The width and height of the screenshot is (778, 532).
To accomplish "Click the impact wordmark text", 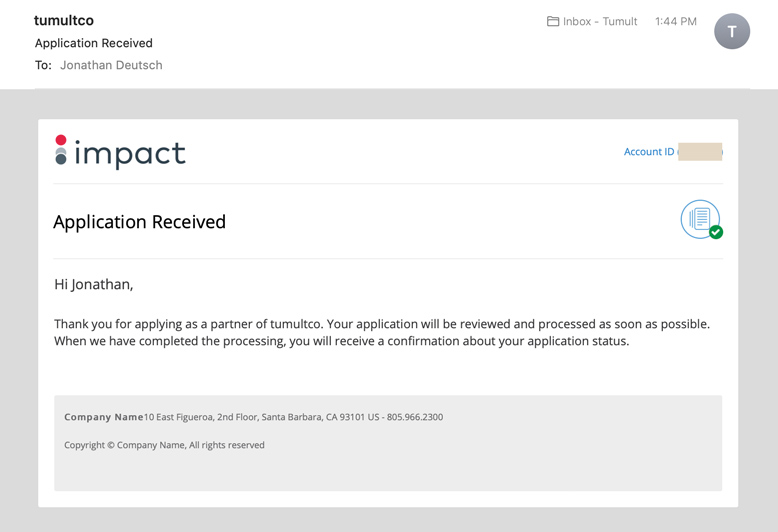I will tap(130, 153).
